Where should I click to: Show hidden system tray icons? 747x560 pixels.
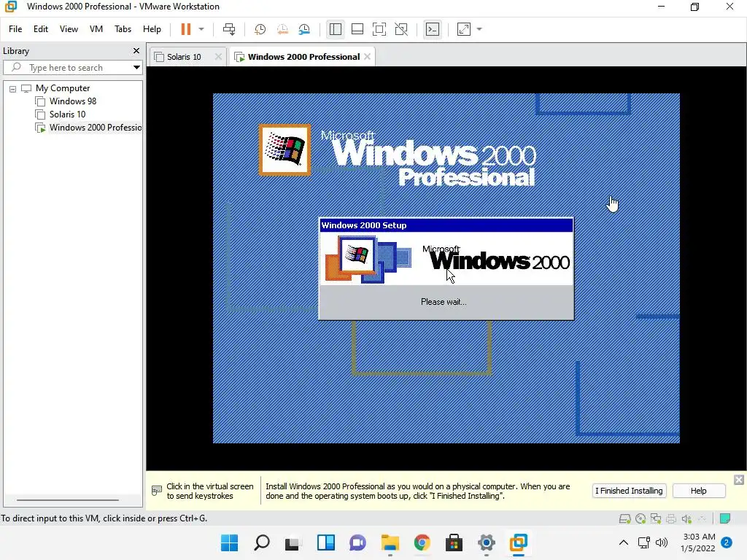(623, 542)
